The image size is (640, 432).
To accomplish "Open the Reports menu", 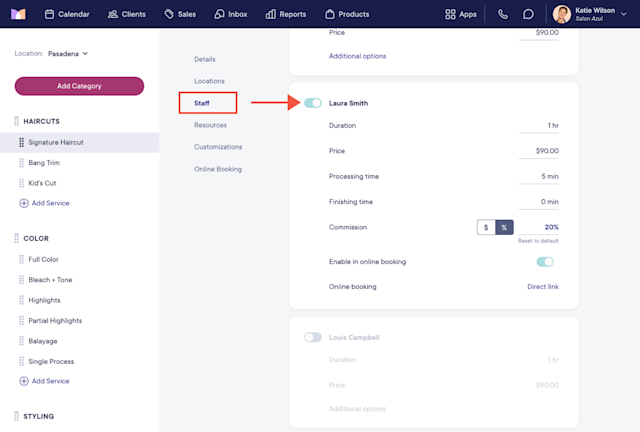I will pos(286,14).
